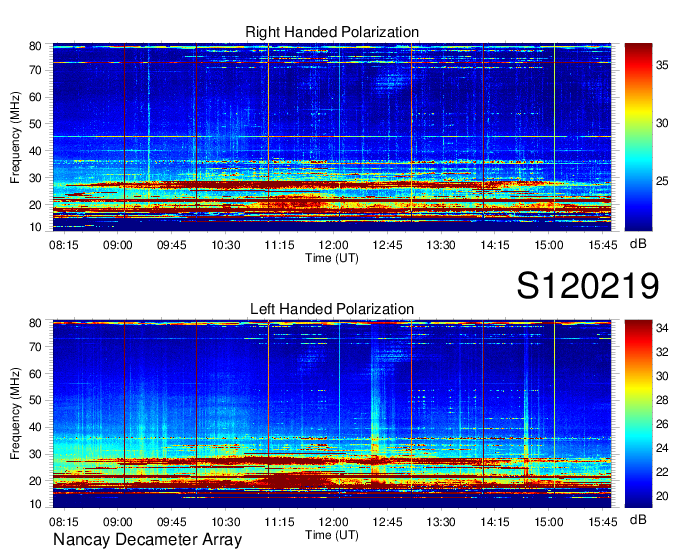
Task: Click 70 on Right Handed frequency axis
Action: tap(35, 70)
